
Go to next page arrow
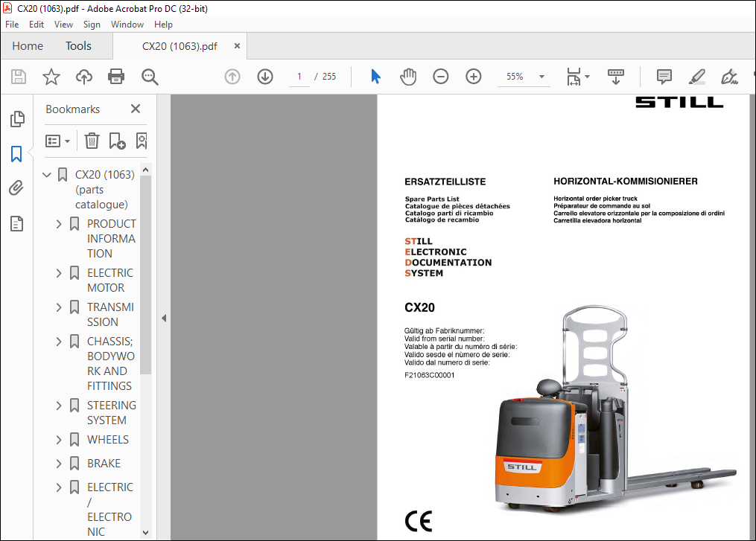[265, 77]
